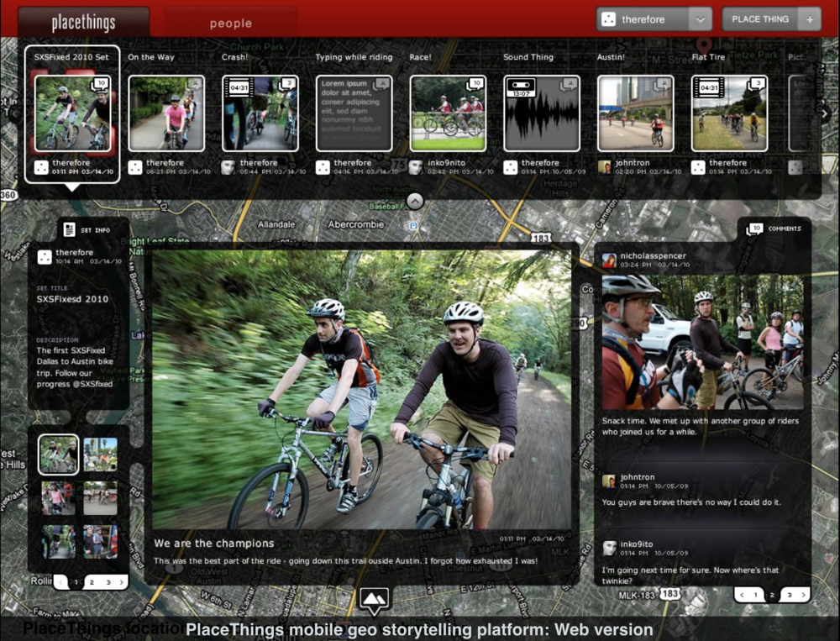Image resolution: width=840 pixels, height=641 pixels.
Task: Click the cassette audio badge on Sound Thing
Action: pos(521,87)
